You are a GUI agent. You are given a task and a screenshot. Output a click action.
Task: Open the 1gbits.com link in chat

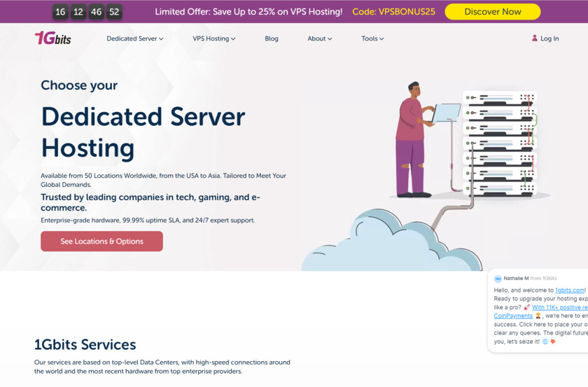point(569,290)
